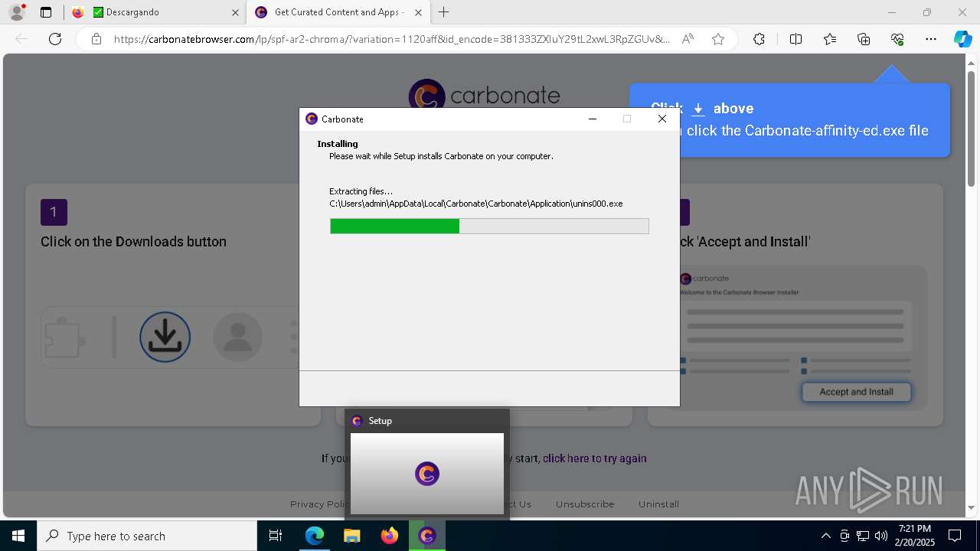This screenshot has width=980, height=551.
Task: Open the Favorites list
Action: pos(830,39)
